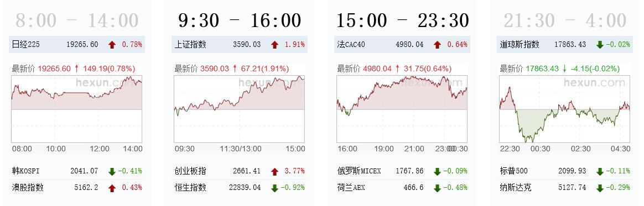The image size is (644, 206).
Task: Click the green down arrow beside 韩KOSPI
Action: click(112, 172)
